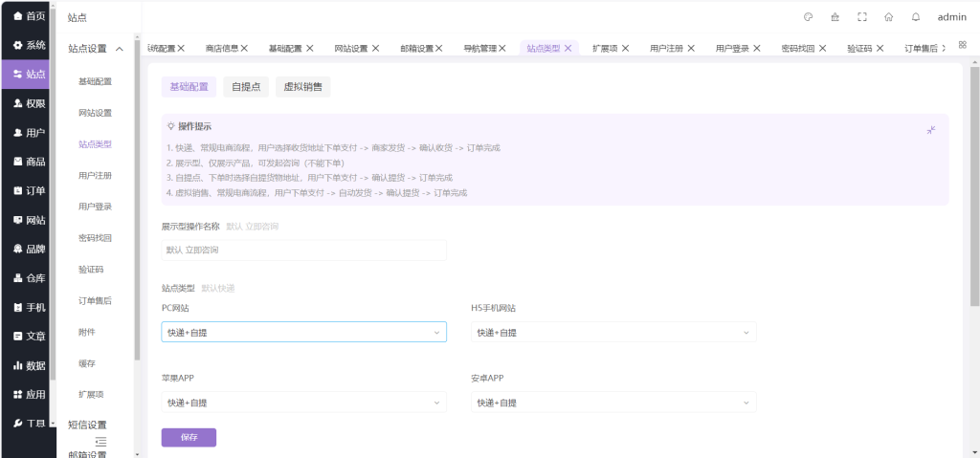This screenshot has width=980, height=458.
Task: Expand the 短信设置 menu group
Action: [x=87, y=425]
